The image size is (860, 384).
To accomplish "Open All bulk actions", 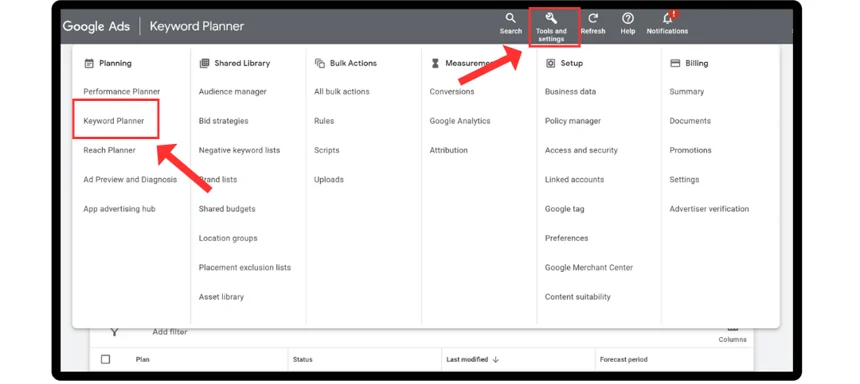I will click(x=342, y=92).
